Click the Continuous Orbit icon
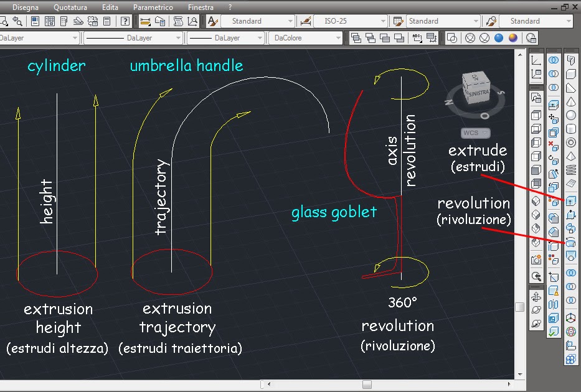The height and width of the screenshot is (392, 581). (x=536, y=324)
